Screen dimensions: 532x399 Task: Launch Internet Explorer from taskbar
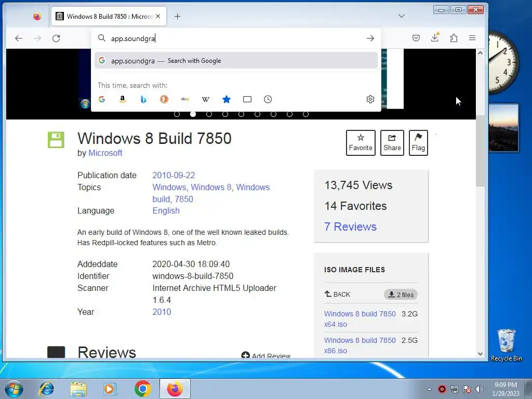coord(46,389)
